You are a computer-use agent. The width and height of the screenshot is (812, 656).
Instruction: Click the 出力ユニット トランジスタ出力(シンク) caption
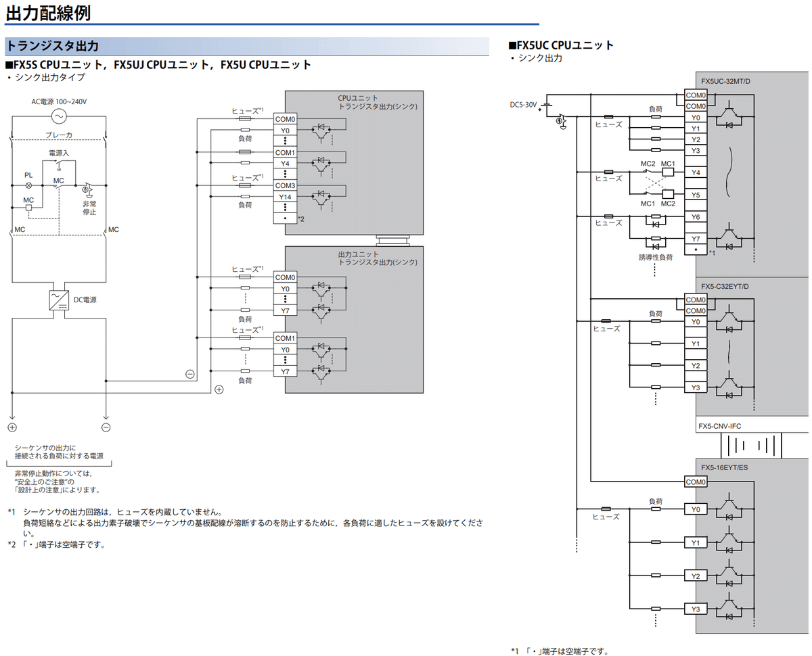tap(378, 258)
